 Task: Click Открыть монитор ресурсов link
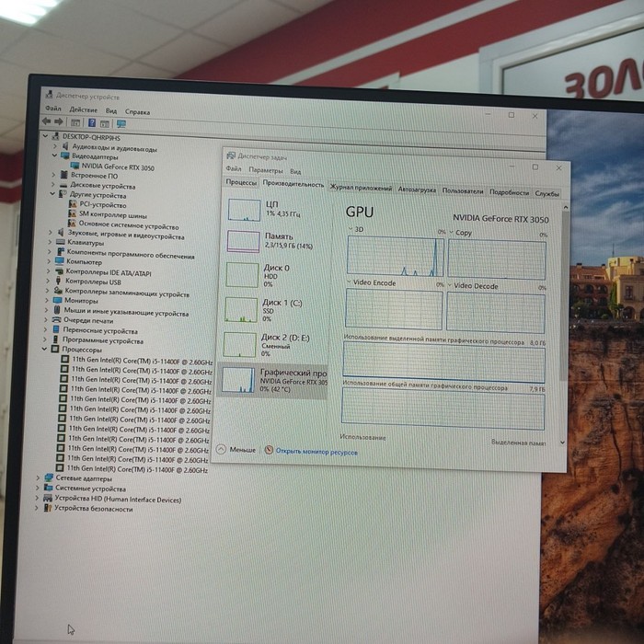coord(316,452)
